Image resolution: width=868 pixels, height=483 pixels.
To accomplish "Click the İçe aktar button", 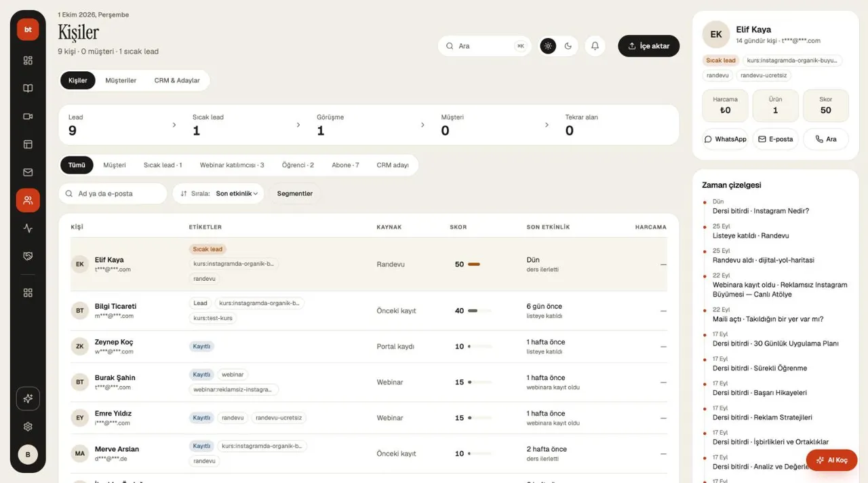I will (x=649, y=46).
